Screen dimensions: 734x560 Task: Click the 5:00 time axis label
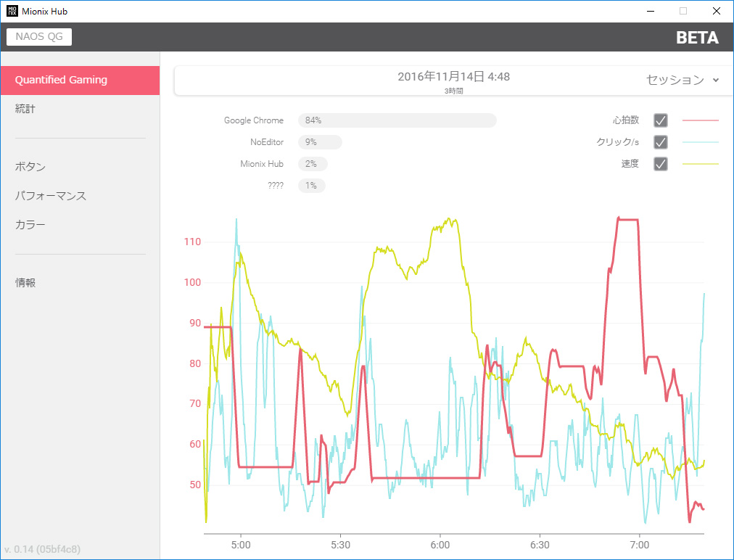pyautogui.click(x=241, y=545)
